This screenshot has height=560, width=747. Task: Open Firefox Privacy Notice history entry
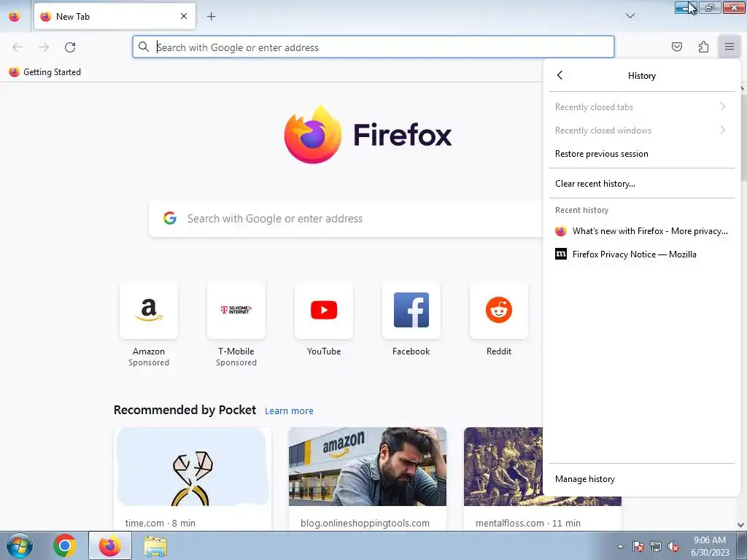(642, 254)
